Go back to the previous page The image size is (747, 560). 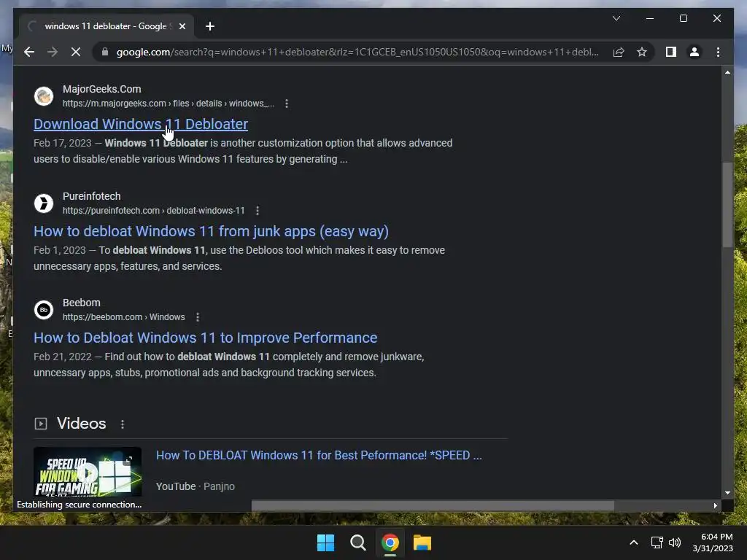29,52
